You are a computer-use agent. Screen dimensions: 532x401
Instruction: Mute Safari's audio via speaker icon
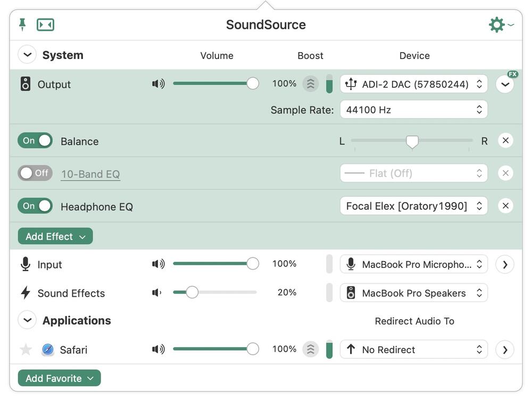(x=158, y=349)
